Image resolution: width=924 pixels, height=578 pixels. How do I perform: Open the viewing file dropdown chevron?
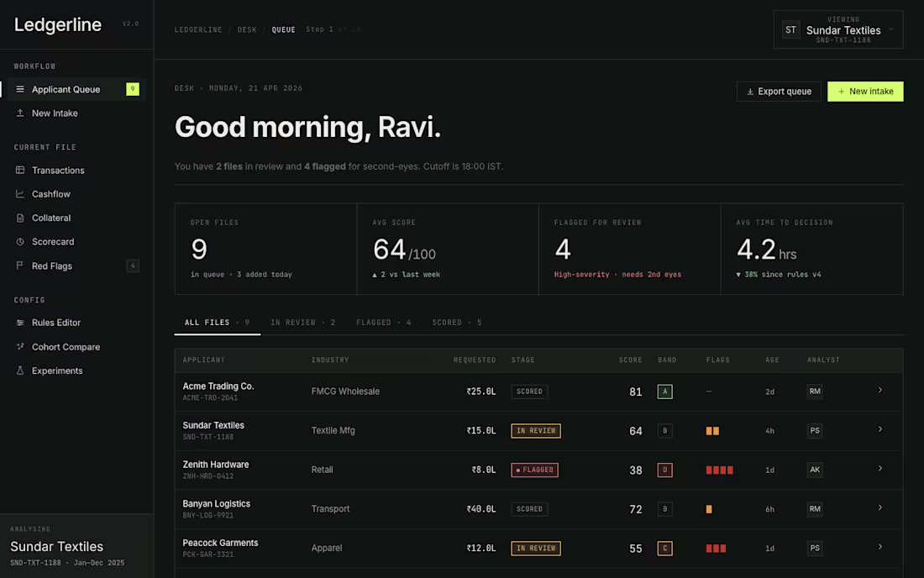point(891,29)
